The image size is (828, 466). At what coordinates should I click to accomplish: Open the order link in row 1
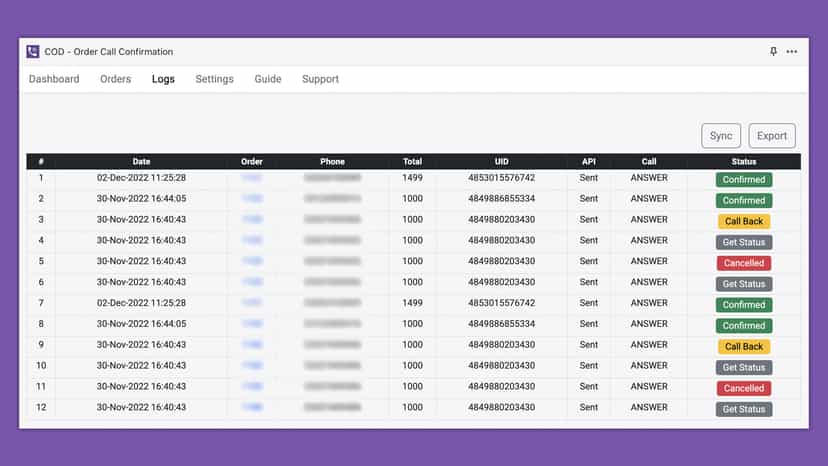pyautogui.click(x=252, y=178)
